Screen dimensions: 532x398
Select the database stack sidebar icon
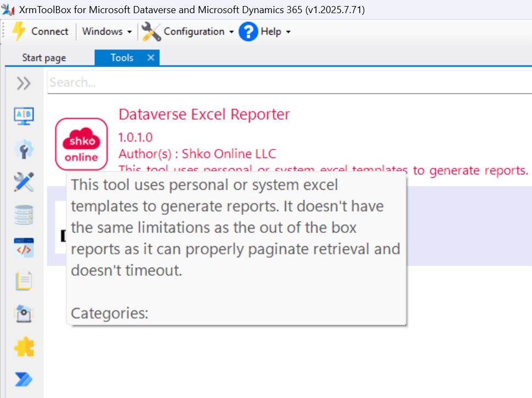point(24,215)
